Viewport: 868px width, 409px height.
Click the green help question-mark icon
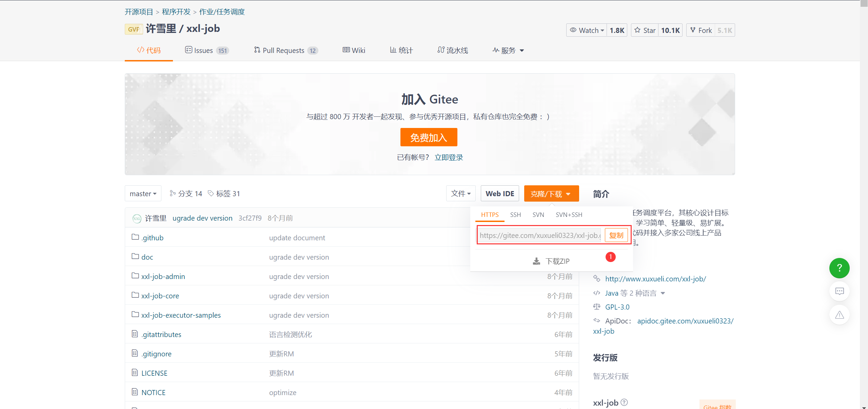[839, 268]
